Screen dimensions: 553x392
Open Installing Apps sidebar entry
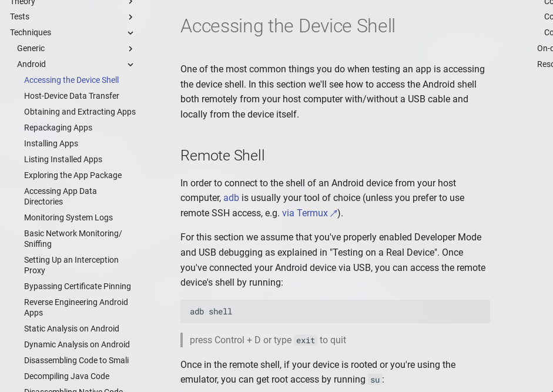[x=51, y=143]
